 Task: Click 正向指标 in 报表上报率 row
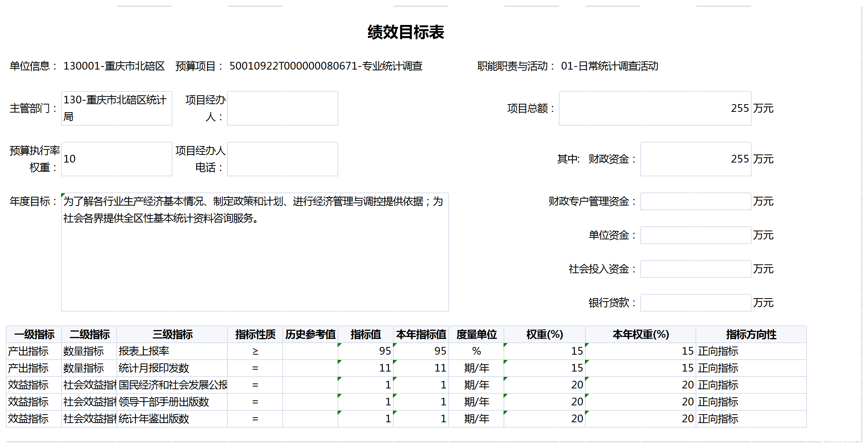point(751,351)
